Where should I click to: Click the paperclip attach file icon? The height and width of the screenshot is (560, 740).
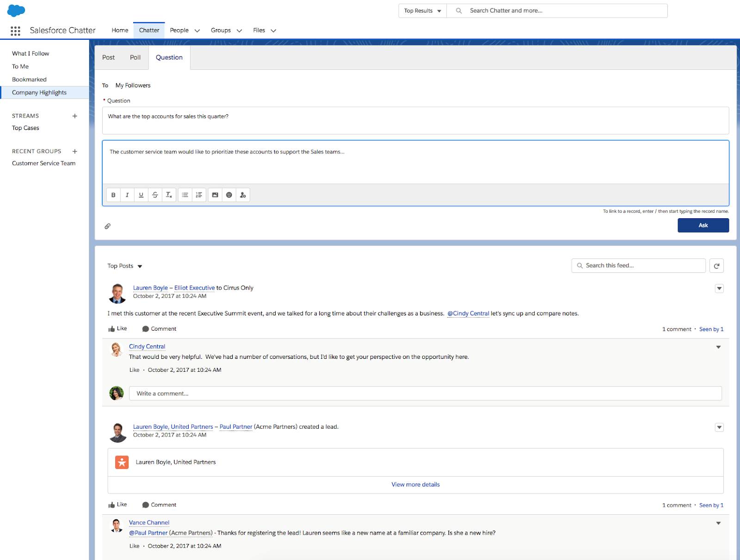[107, 226]
